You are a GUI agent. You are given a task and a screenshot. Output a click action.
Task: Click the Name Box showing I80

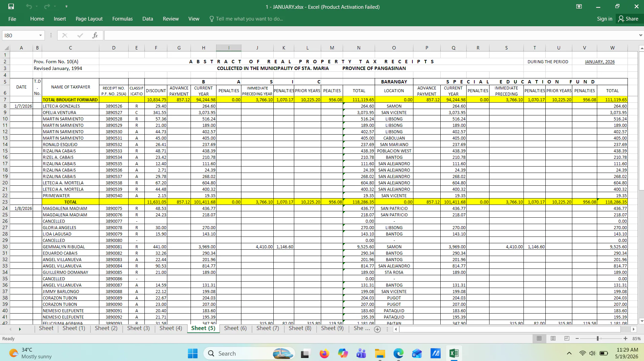(x=20, y=35)
